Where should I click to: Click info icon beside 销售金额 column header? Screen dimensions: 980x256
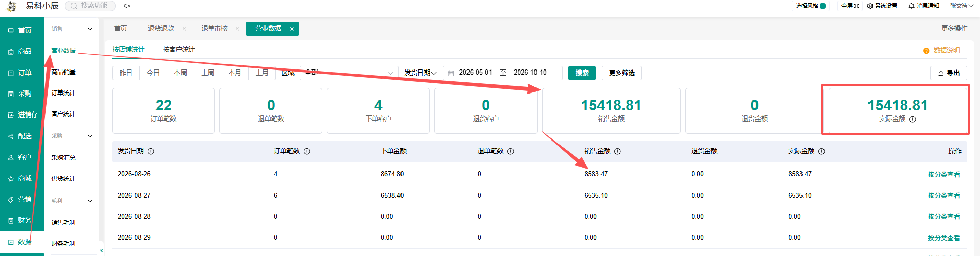tap(617, 151)
